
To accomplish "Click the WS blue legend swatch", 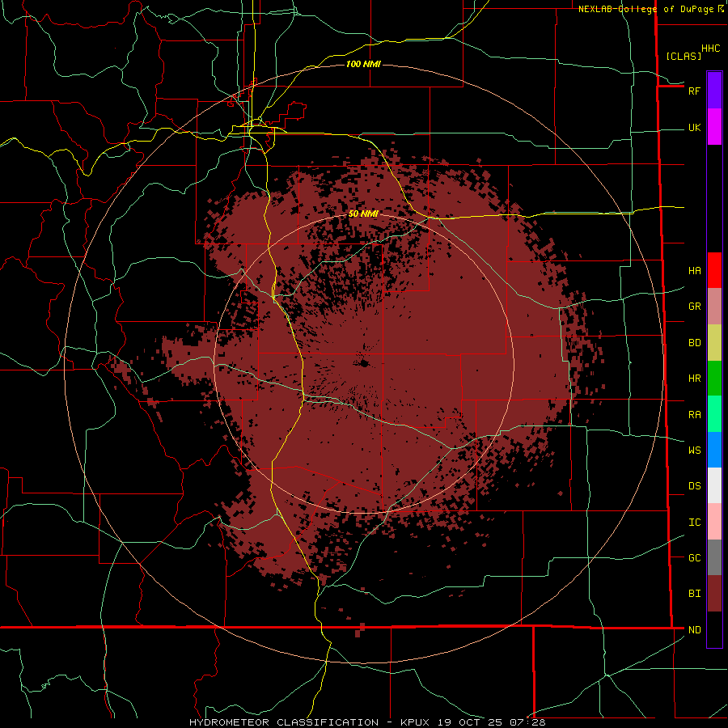I will (714, 450).
